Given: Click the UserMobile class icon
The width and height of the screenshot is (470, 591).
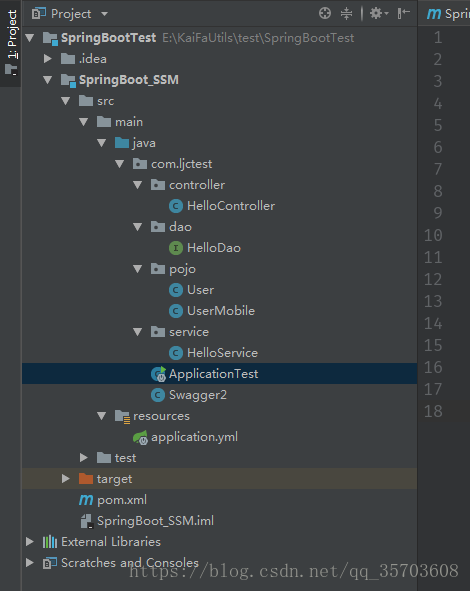Looking at the screenshot, I should point(176,311).
